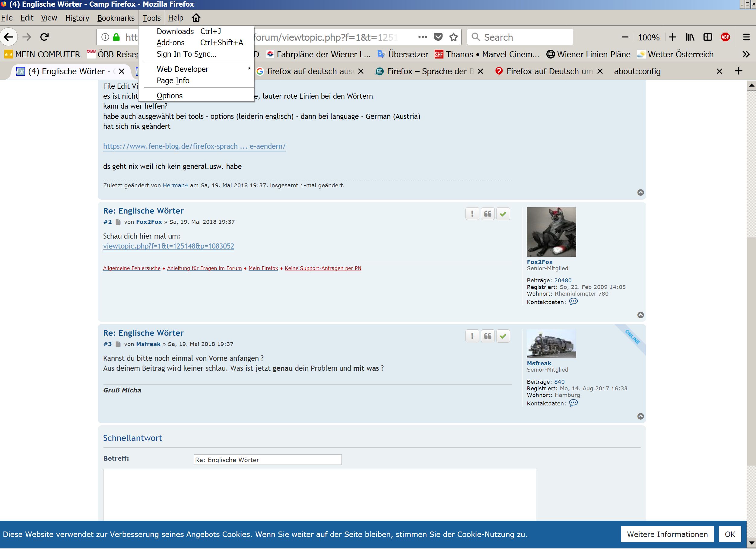Screen dimensions: 756x549
Task: Select Options in Tools menu
Action: click(x=169, y=96)
